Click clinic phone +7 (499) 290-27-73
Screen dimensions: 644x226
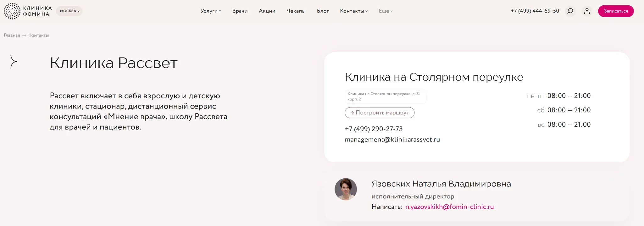[374, 129]
